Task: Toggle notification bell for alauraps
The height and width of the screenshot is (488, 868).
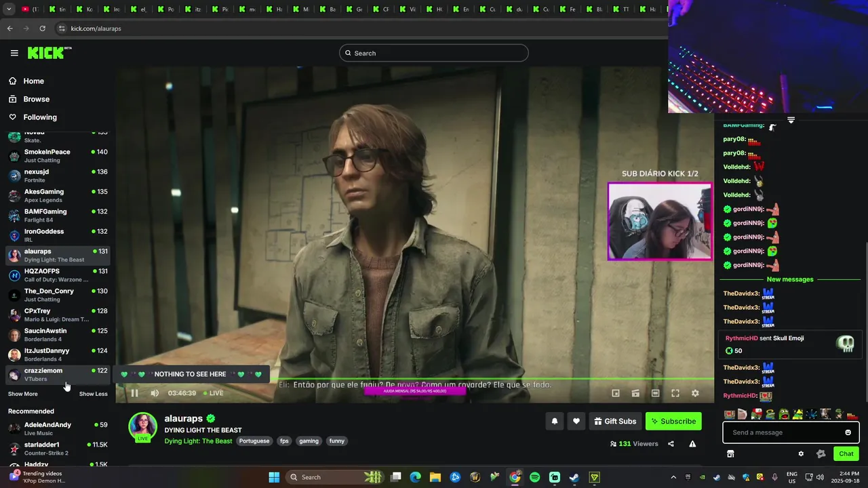Action: (554, 421)
